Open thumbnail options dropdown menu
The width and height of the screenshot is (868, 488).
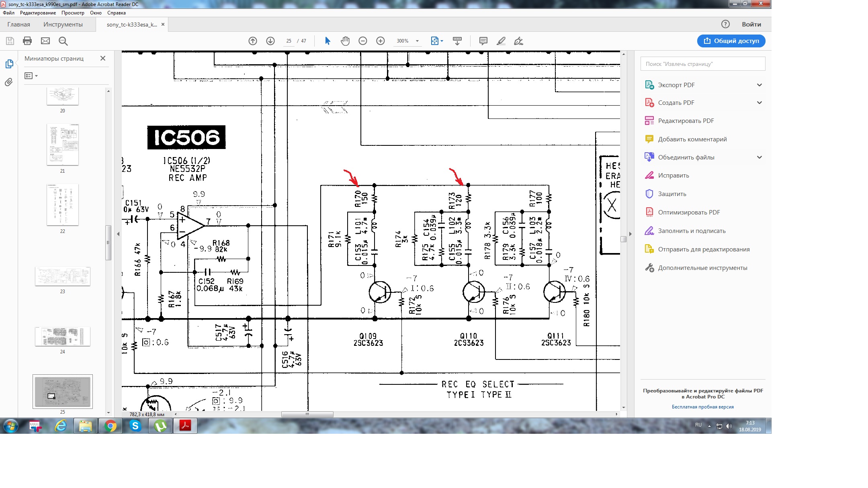pyautogui.click(x=31, y=76)
